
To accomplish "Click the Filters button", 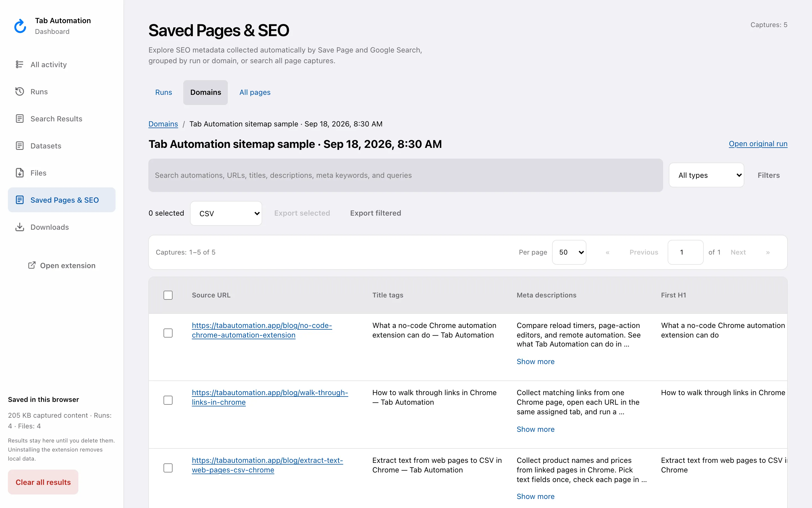I will tap(768, 175).
